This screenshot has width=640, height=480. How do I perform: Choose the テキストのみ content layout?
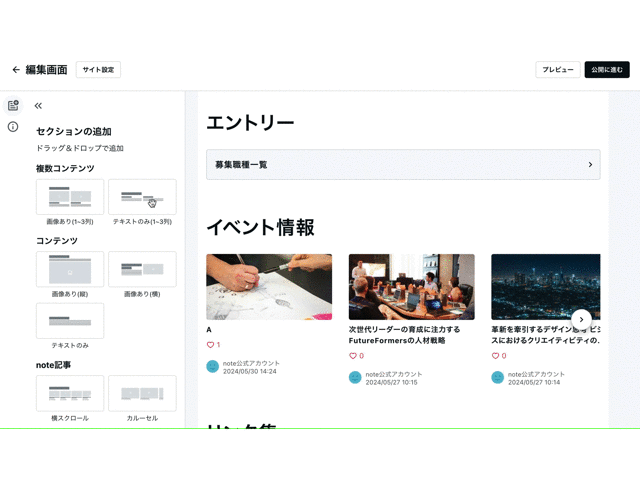(70, 321)
